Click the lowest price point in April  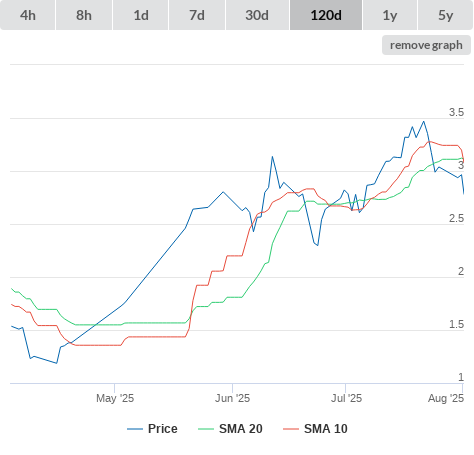57,363
